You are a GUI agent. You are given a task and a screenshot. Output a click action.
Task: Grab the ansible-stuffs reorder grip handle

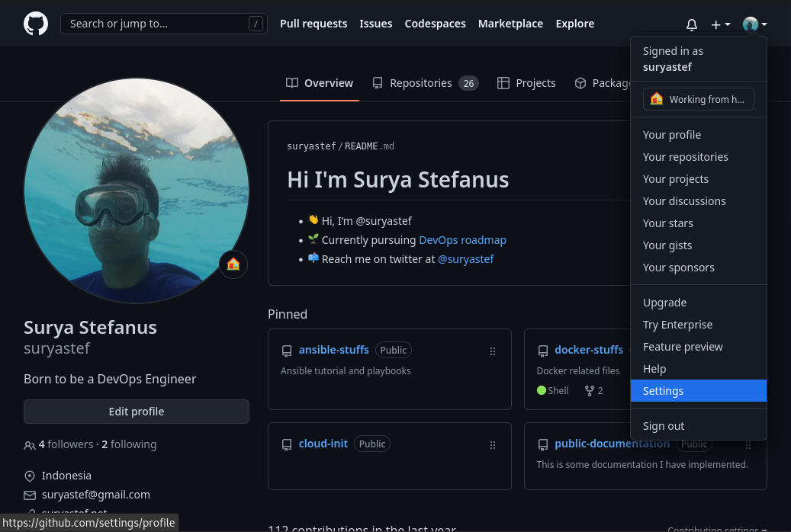click(493, 351)
